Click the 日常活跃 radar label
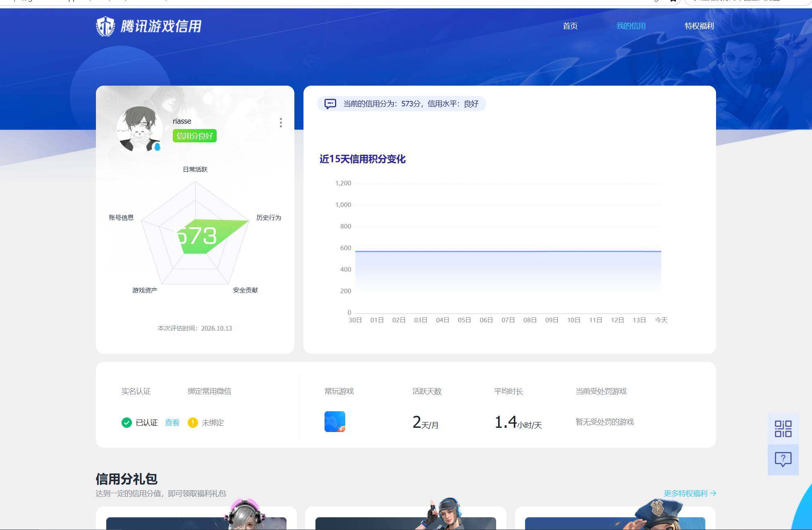The image size is (812, 530). click(195, 169)
